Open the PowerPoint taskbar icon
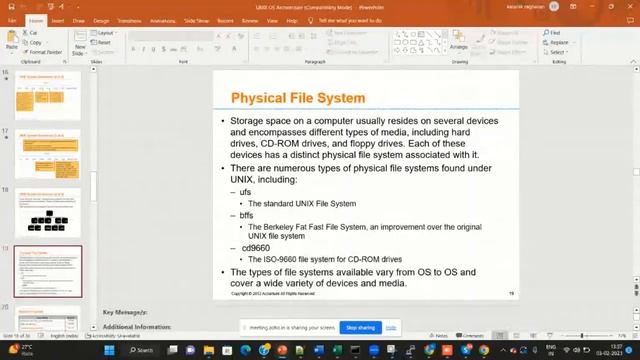 282,350
